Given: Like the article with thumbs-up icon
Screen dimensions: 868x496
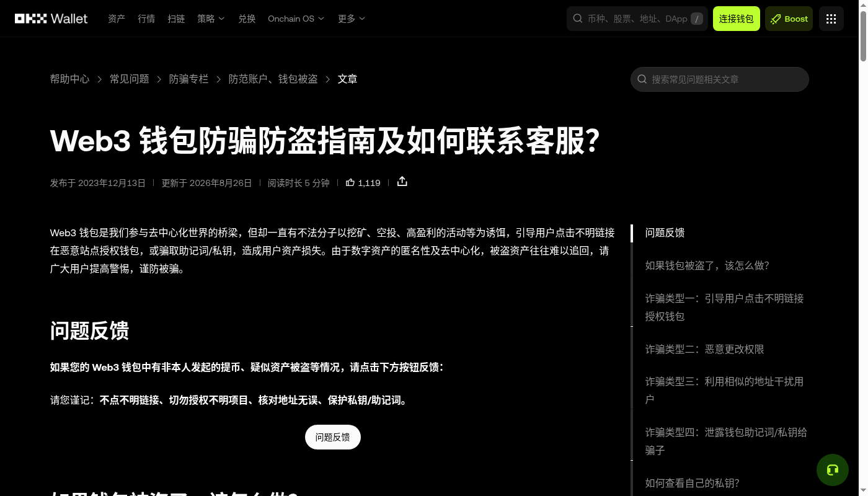Looking at the screenshot, I should point(350,183).
